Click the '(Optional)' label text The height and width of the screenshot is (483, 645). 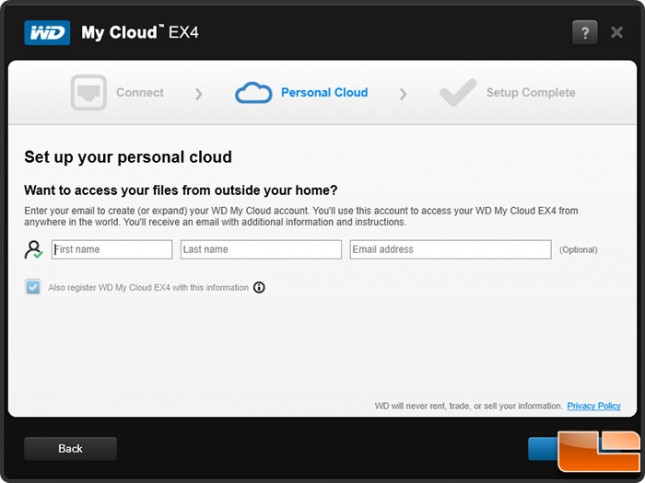point(578,250)
